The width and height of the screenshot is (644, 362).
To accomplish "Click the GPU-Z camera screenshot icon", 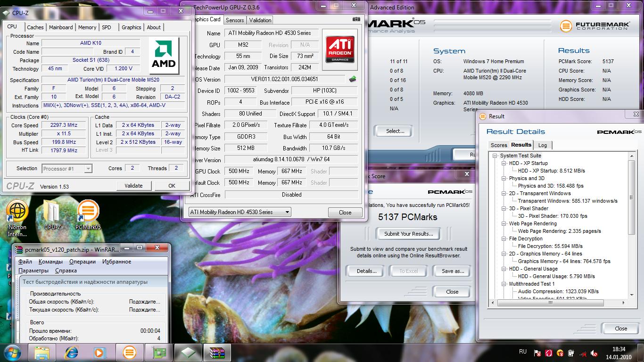I will coord(356,19).
